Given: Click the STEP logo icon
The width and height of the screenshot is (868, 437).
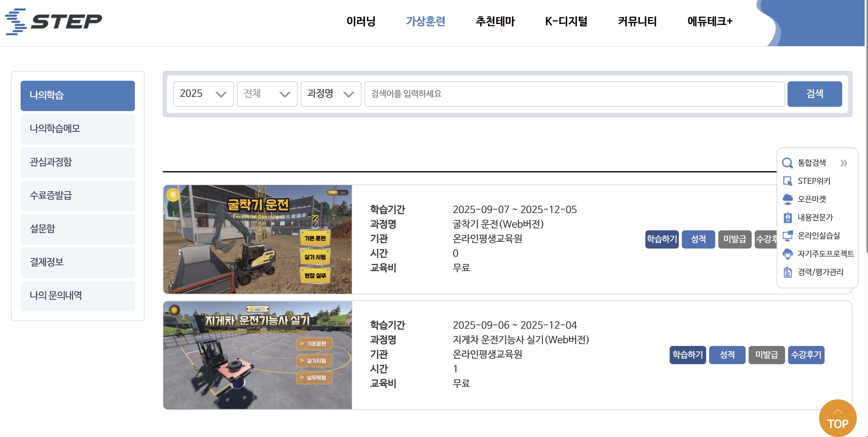Looking at the screenshot, I should [16, 22].
